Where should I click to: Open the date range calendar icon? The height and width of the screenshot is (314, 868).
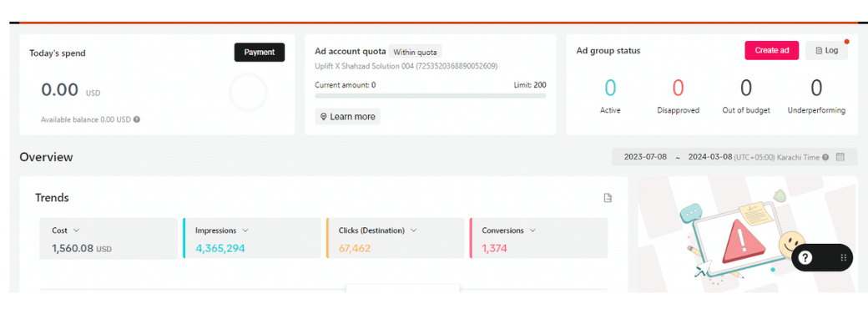pos(840,157)
